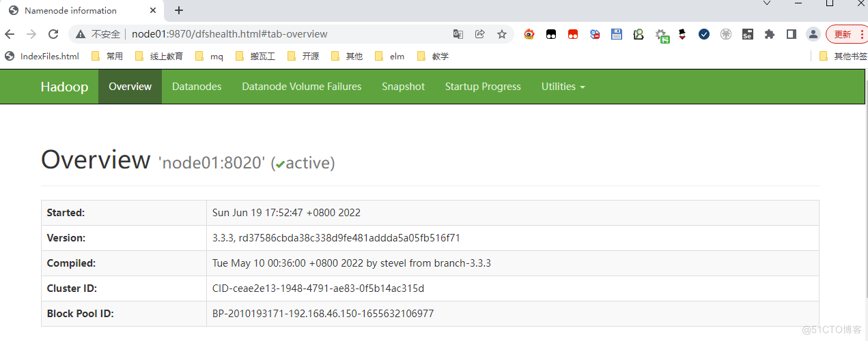Click the Version hash value
The height and width of the screenshot is (341, 868).
[x=337, y=238]
